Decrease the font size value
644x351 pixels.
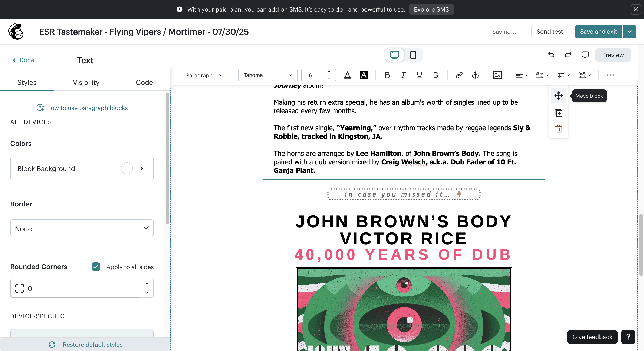click(x=329, y=78)
